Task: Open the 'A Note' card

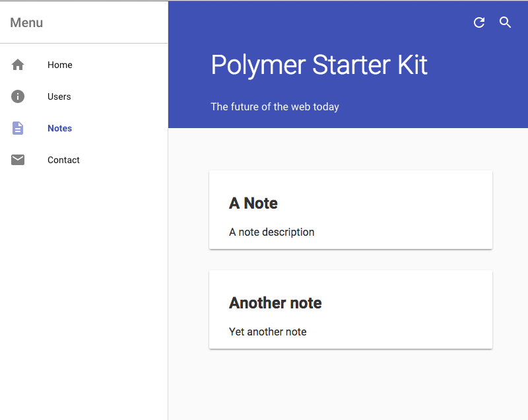Action: pyautogui.click(x=350, y=210)
